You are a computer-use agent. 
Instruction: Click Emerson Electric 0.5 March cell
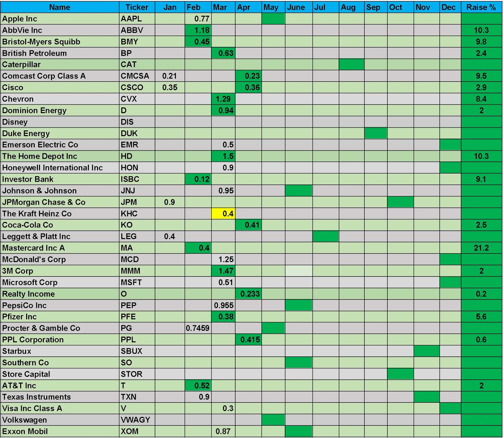[x=223, y=145]
